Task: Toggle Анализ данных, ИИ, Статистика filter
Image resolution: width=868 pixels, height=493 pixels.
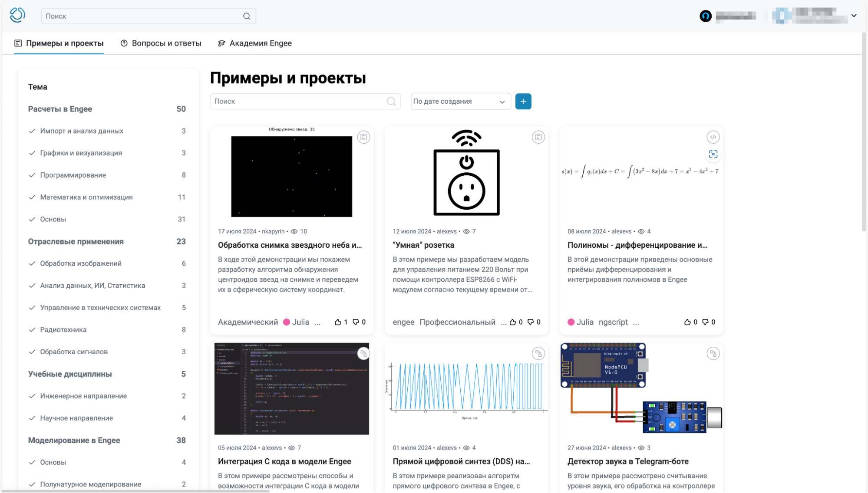Action: coord(107,286)
